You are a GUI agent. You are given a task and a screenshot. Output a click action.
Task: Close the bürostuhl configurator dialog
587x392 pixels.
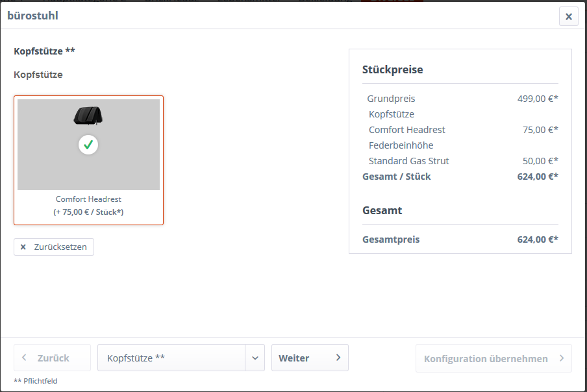569,16
